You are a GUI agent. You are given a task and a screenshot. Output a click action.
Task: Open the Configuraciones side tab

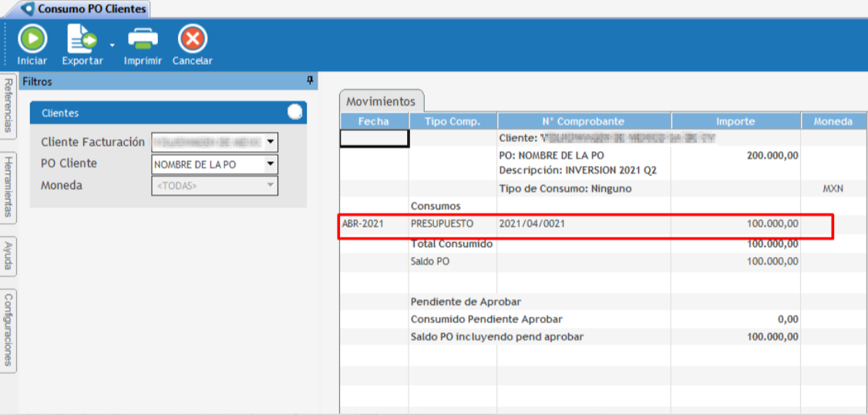[x=8, y=330]
